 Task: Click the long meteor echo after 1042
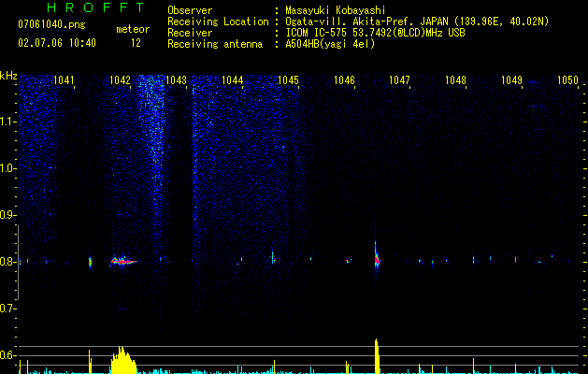click(123, 261)
